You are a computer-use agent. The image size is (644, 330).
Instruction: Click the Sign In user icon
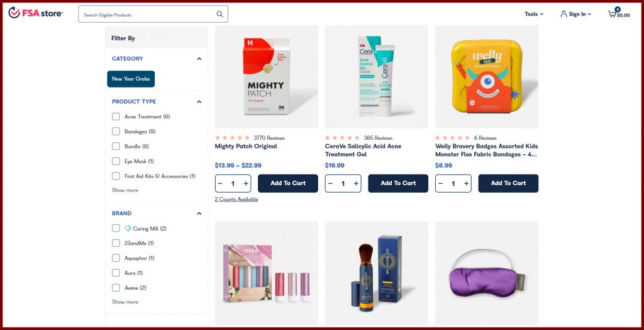[x=564, y=14]
